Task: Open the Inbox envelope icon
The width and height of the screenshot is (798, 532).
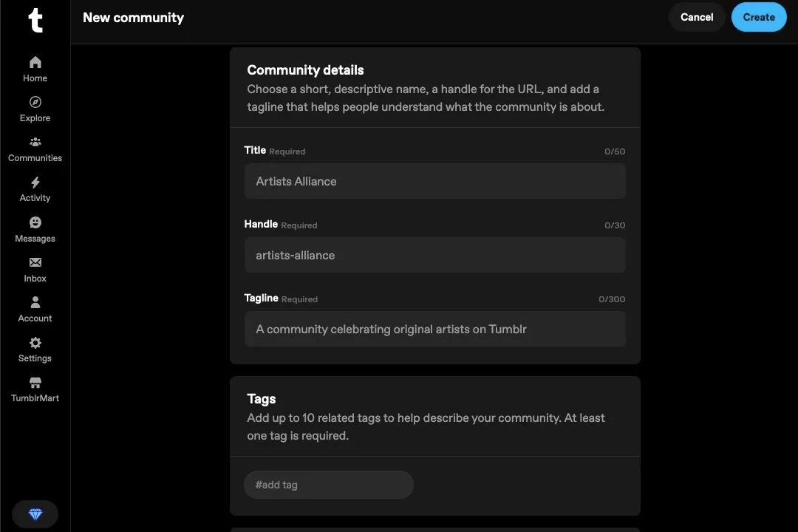Action: 35,262
